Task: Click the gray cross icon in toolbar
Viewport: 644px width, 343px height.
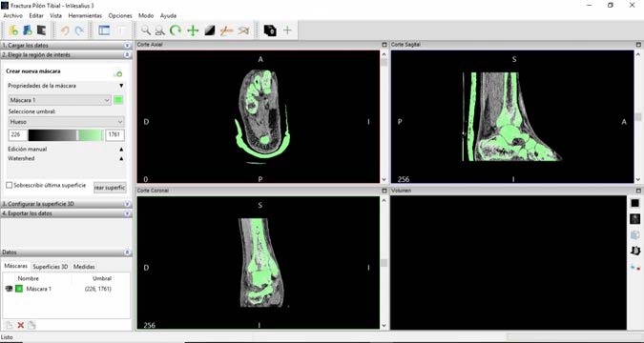Action: click(287, 30)
